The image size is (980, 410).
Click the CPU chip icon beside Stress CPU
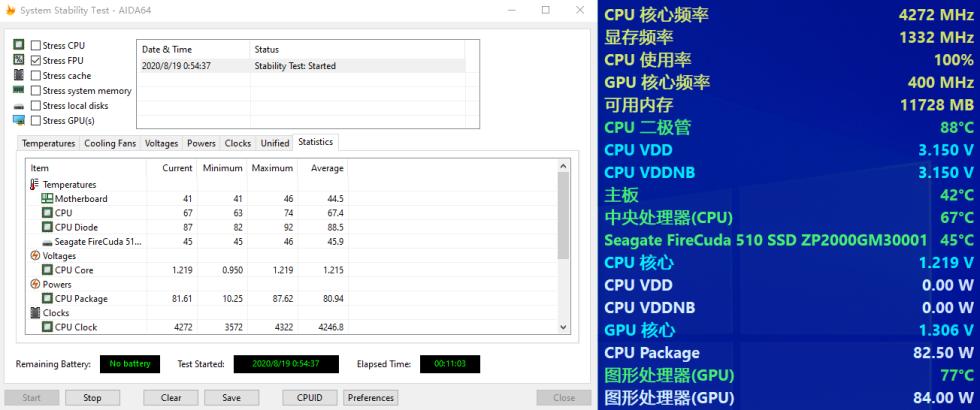(19, 45)
